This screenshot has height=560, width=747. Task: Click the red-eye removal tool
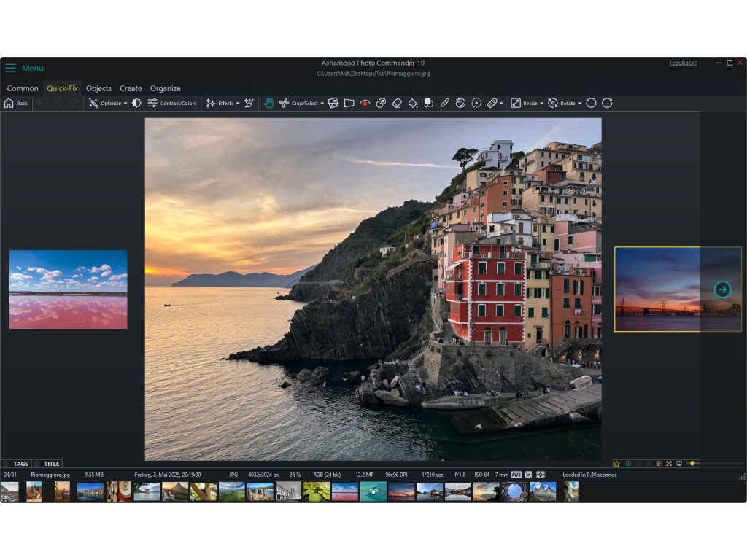[365, 104]
